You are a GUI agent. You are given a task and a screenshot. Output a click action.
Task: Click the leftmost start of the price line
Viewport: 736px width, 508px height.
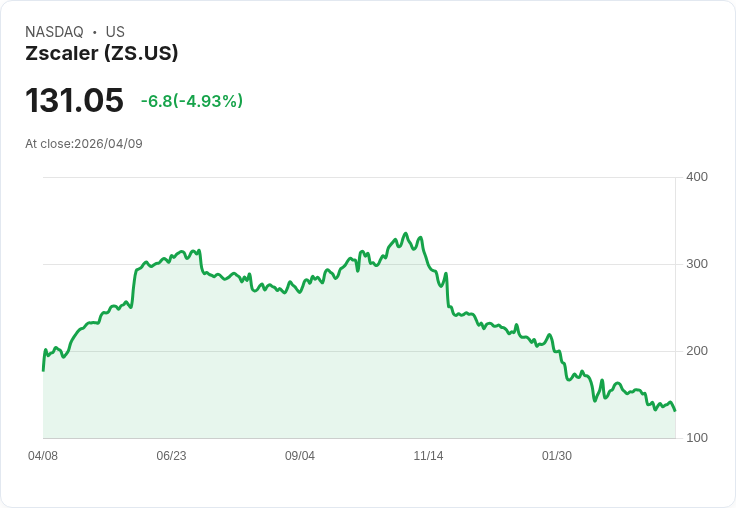coord(43,370)
